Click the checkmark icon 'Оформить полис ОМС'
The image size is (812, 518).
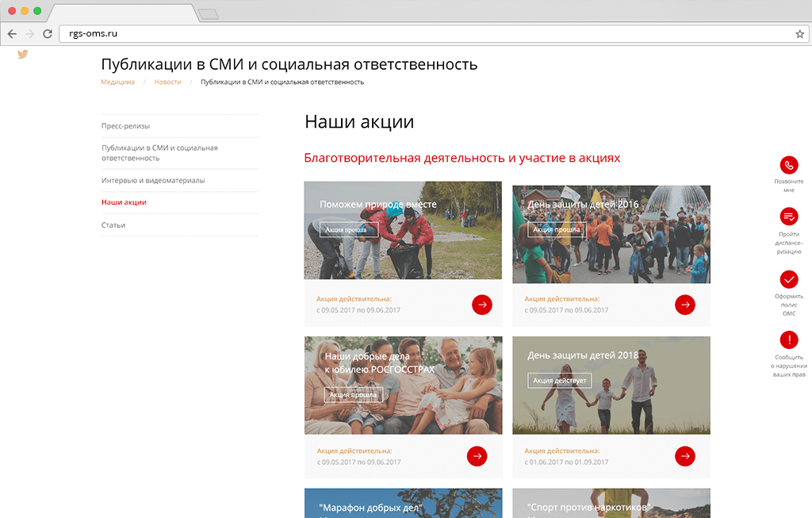(x=789, y=280)
